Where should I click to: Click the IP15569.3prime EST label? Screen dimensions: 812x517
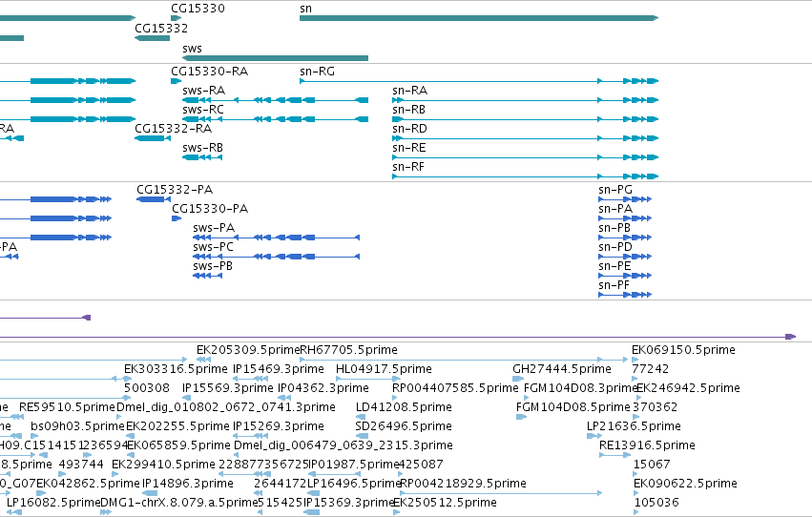[x=227, y=388]
